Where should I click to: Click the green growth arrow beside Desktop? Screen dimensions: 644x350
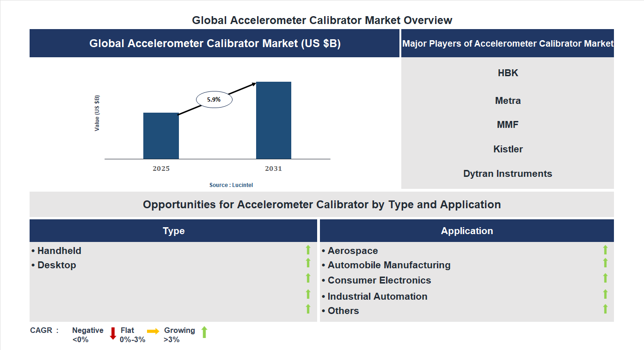308,264
